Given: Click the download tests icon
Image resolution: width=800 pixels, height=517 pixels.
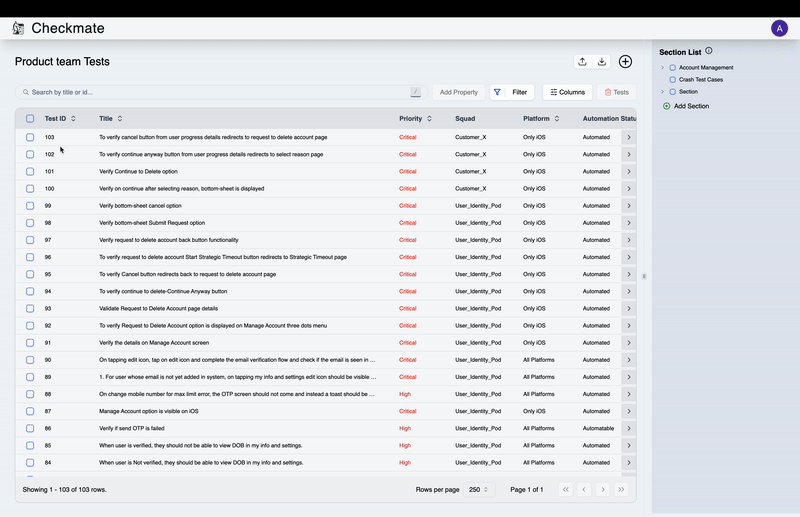Looking at the screenshot, I should pos(602,62).
